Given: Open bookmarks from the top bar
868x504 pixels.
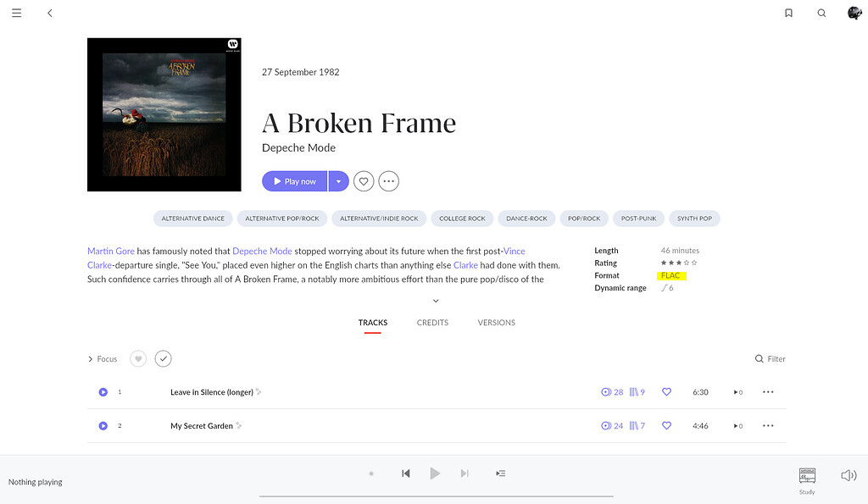Looking at the screenshot, I should click(788, 13).
